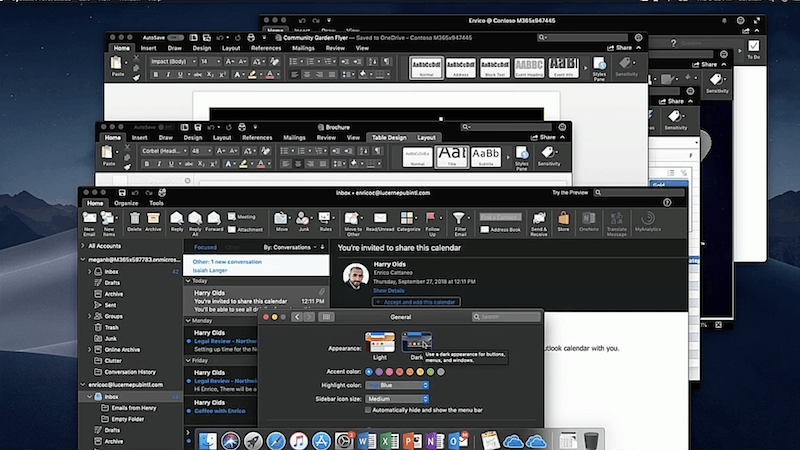Click Sensitivity icon in Brochure window
800x450 pixels.
(548, 156)
